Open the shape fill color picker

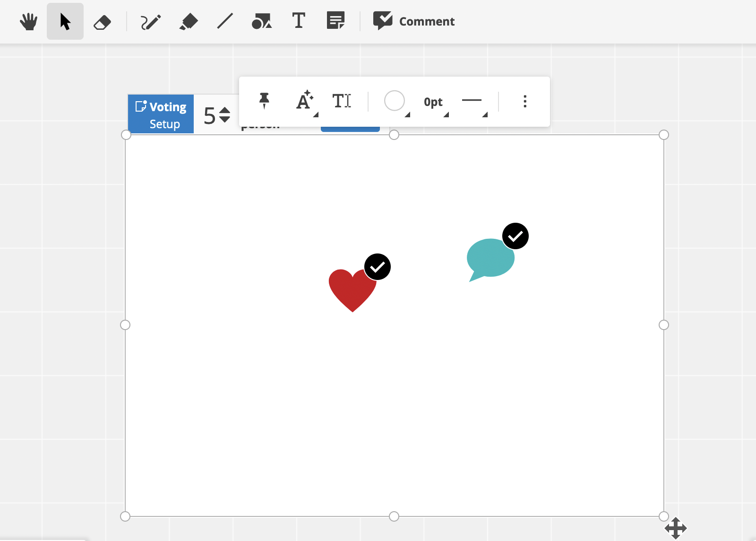pos(395,101)
